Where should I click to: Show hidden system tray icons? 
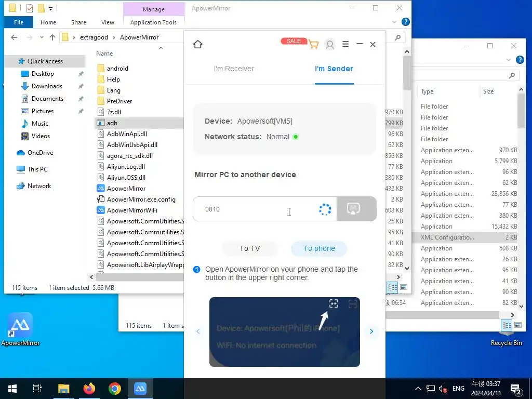(418, 389)
